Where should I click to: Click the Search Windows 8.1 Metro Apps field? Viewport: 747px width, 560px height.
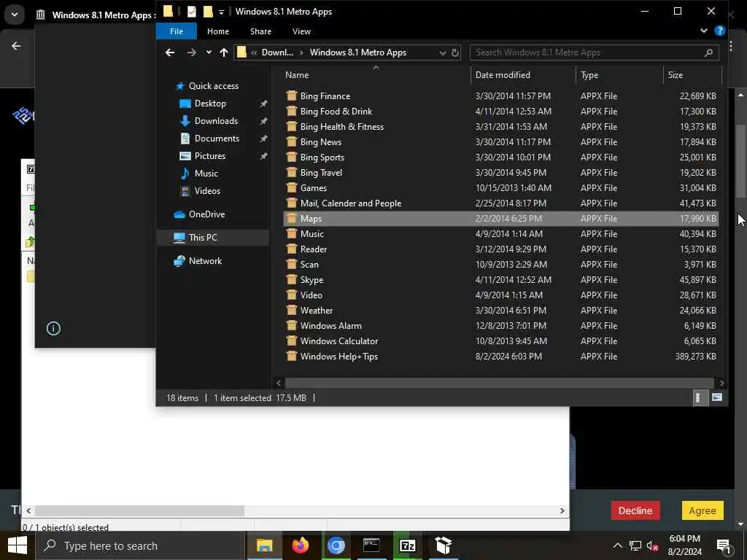click(594, 52)
